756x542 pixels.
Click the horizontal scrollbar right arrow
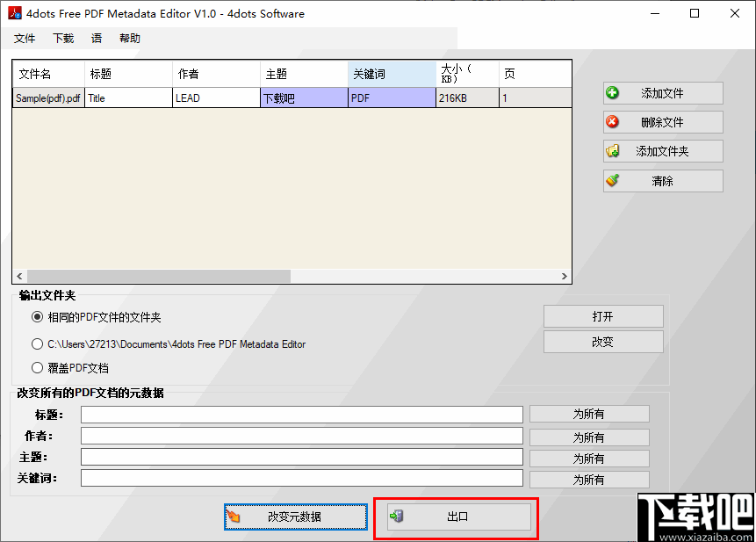[565, 275]
